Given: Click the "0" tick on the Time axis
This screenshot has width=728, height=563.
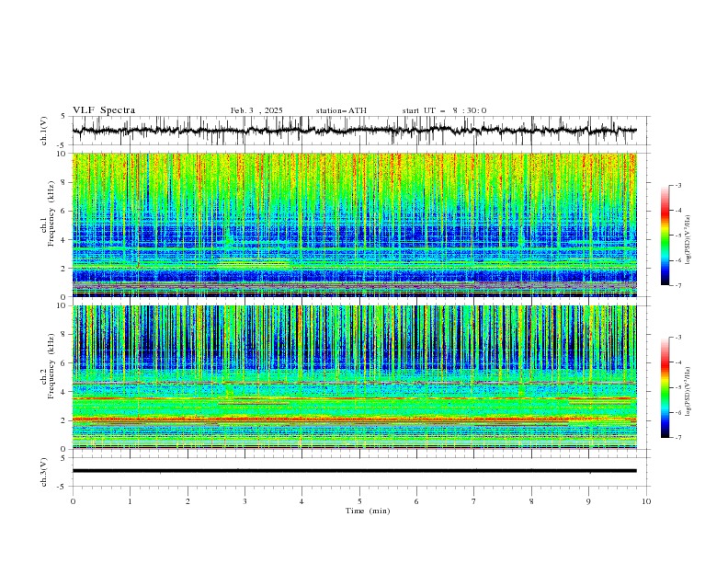Looking at the screenshot, I should pos(73,501).
